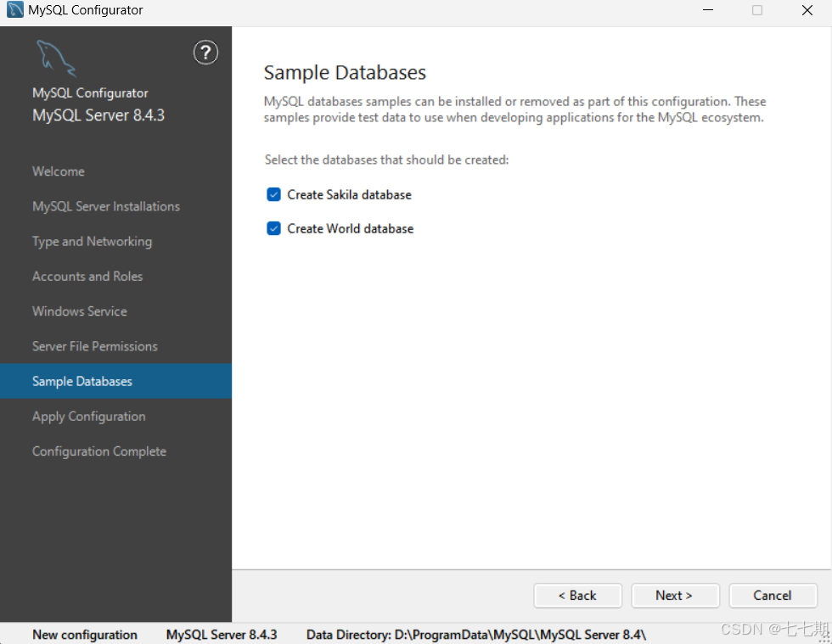Click the New configuration status text
832x644 pixels.
click(85, 635)
